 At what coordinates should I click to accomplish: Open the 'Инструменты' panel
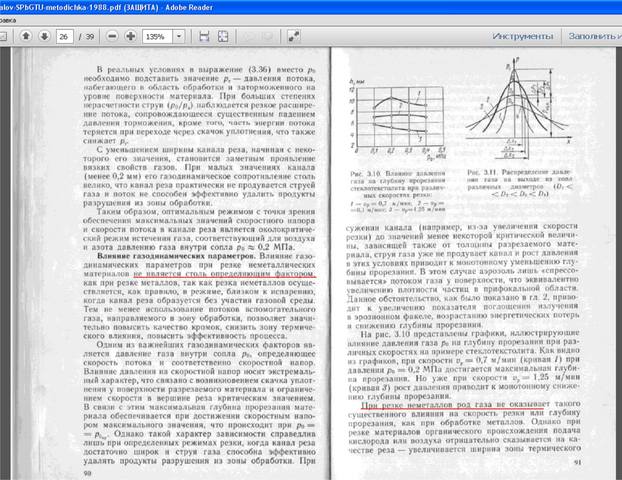click(523, 36)
